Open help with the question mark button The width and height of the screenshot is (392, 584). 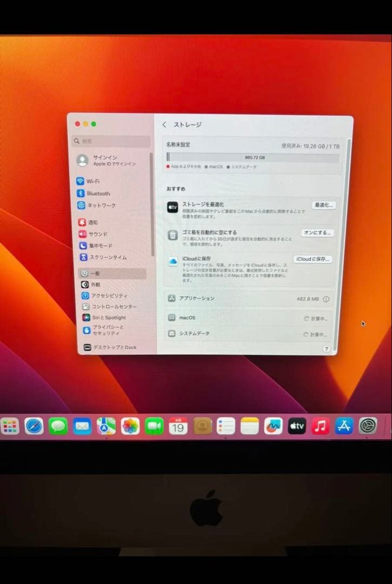326,349
